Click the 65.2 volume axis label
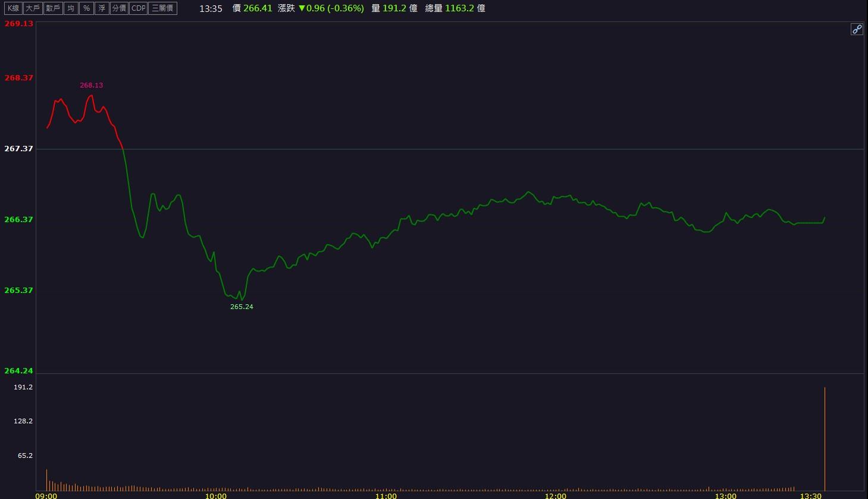The width and height of the screenshot is (868, 499). point(25,456)
